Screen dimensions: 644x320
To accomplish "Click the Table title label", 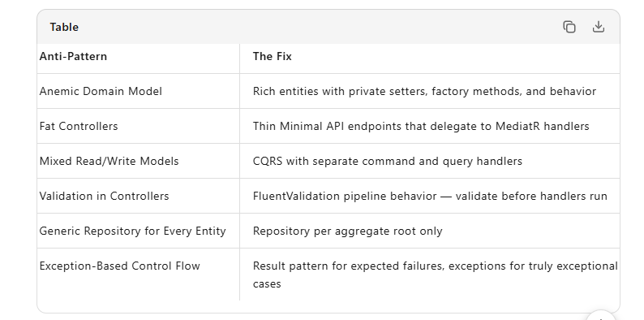I will coord(64,27).
